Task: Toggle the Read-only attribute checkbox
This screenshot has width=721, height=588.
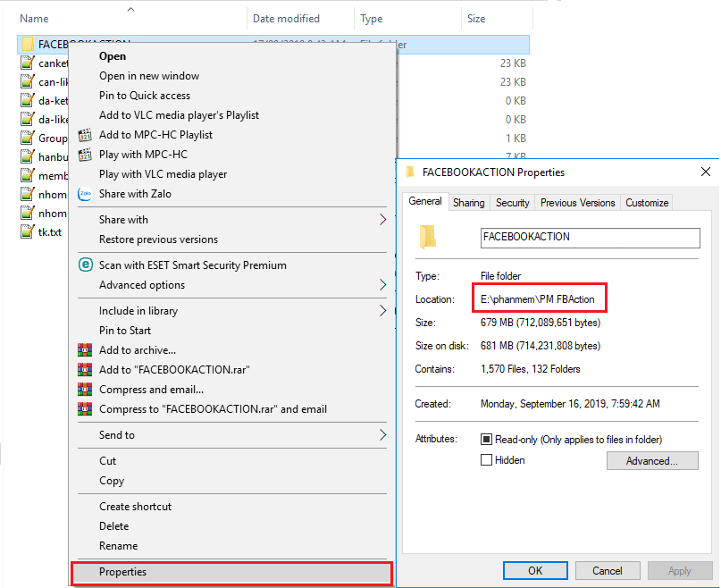Action: pyautogui.click(x=487, y=440)
